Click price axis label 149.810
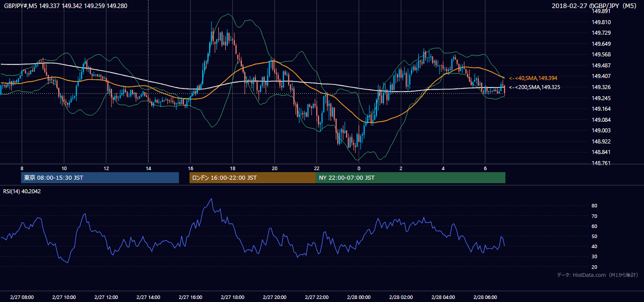The height and width of the screenshot is (302, 644). [x=601, y=22]
